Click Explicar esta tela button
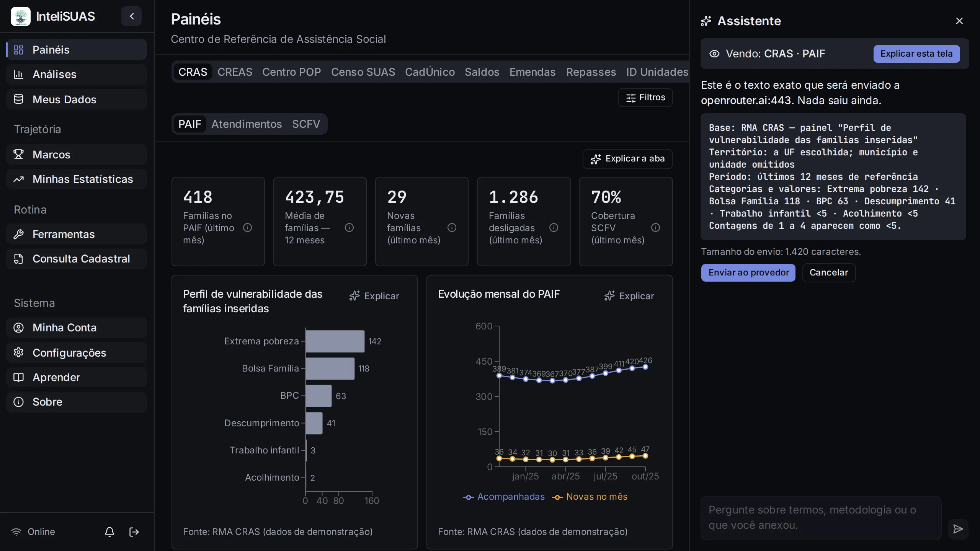This screenshot has height=551, width=980. click(x=916, y=54)
